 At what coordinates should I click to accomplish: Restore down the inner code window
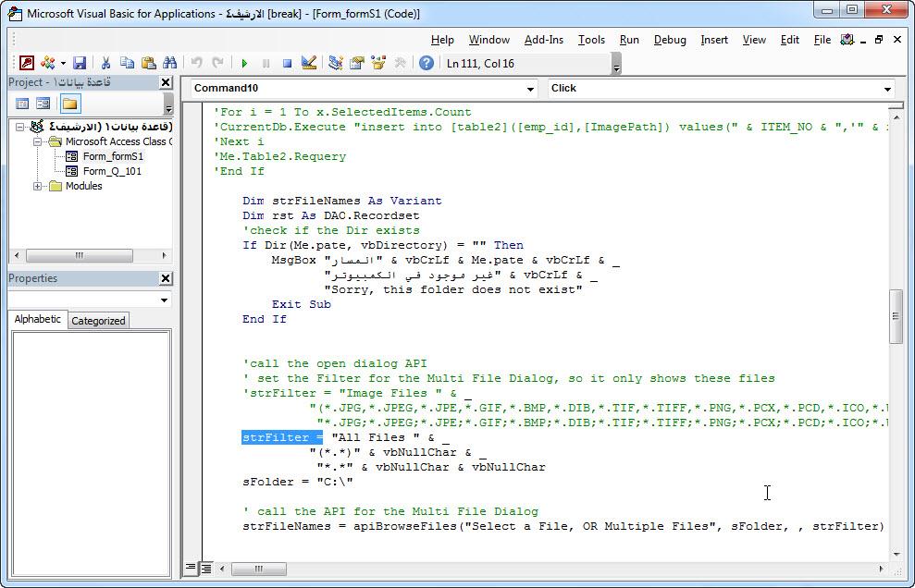879,40
